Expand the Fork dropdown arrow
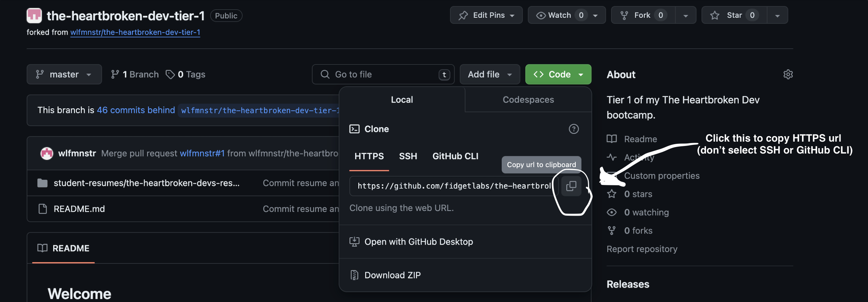Image resolution: width=868 pixels, height=302 pixels. [685, 15]
